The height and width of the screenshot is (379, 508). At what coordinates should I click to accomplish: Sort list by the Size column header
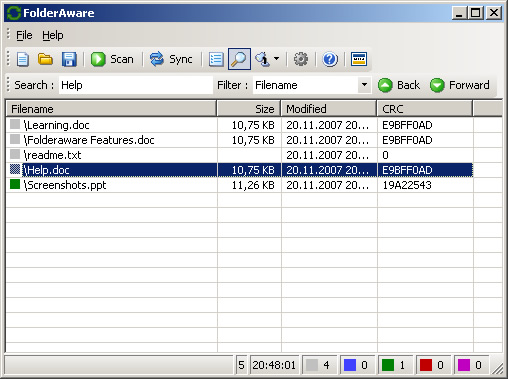[x=249, y=109]
